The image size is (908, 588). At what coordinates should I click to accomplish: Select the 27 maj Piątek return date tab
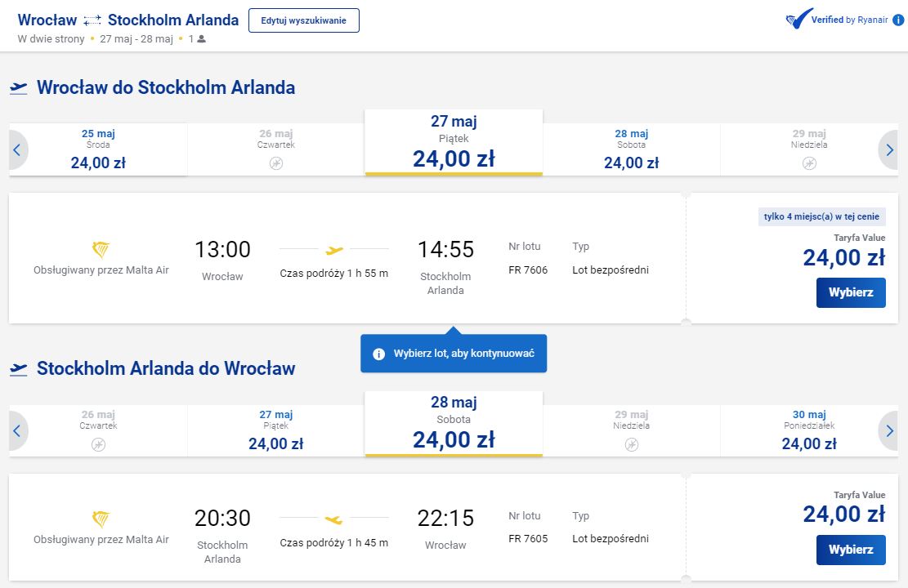click(x=276, y=430)
